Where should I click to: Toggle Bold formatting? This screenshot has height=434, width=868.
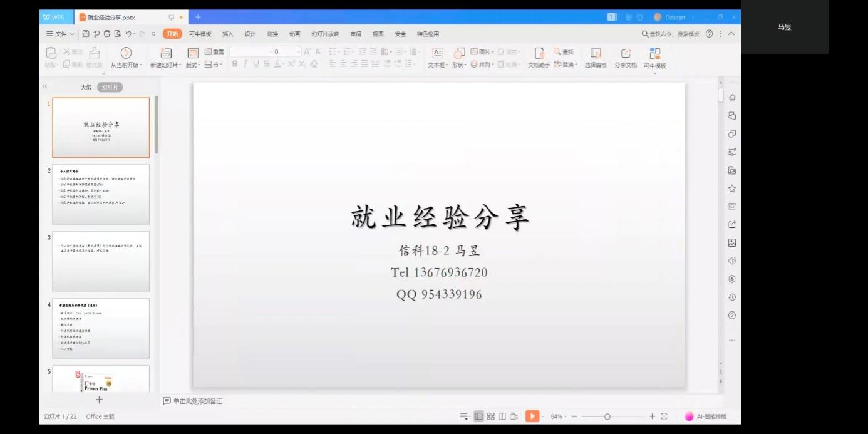pyautogui.click(x=235, y=63)
